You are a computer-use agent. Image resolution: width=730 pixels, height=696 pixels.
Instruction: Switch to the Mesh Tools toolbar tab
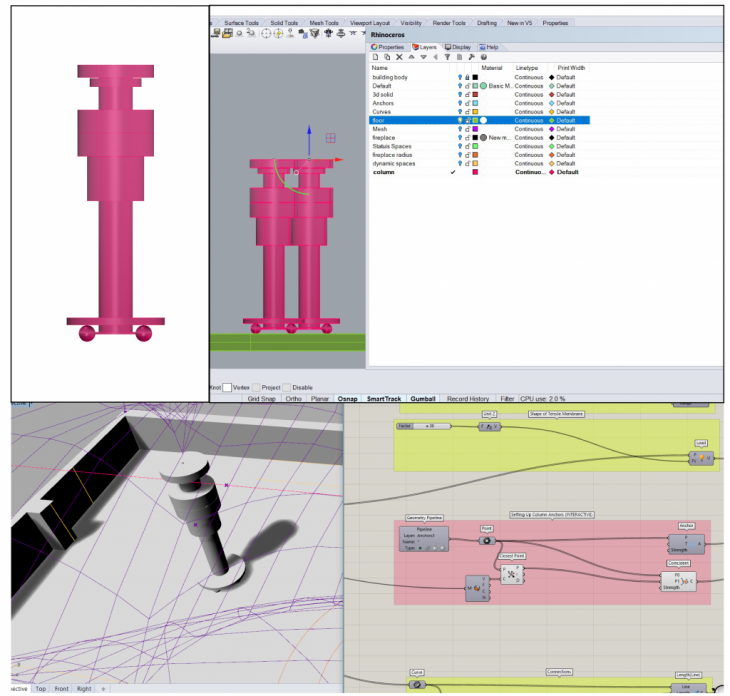click(323, 22)
